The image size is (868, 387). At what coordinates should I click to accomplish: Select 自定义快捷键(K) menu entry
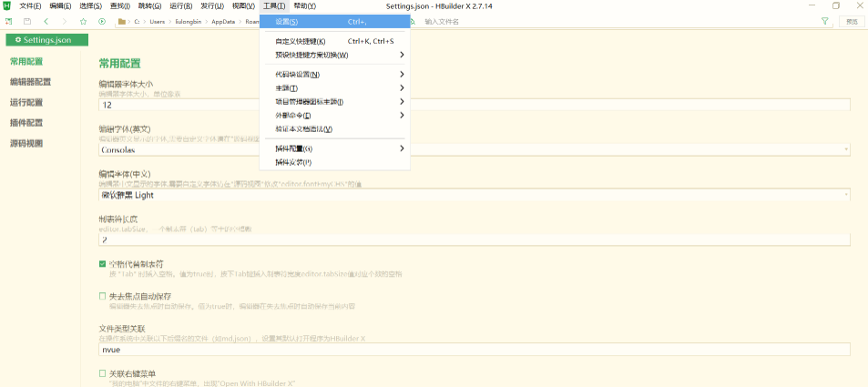[x=335, y=42]
